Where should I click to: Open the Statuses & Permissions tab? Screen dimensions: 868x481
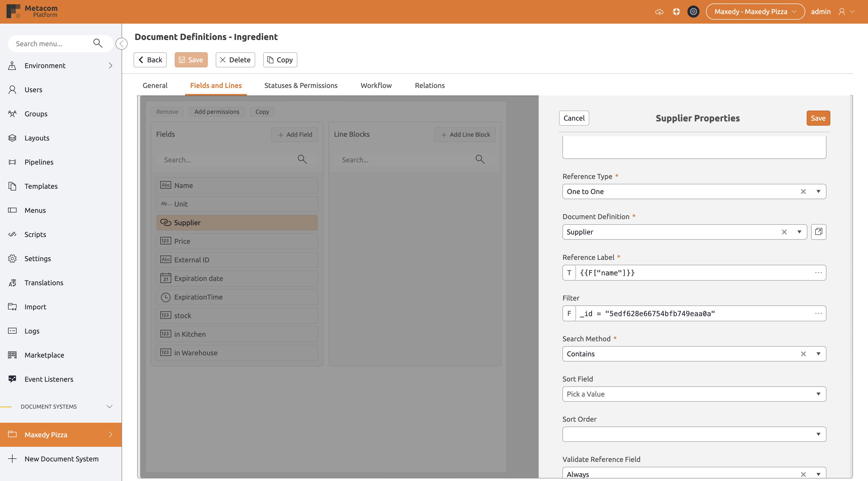click(x=301, y=85)
